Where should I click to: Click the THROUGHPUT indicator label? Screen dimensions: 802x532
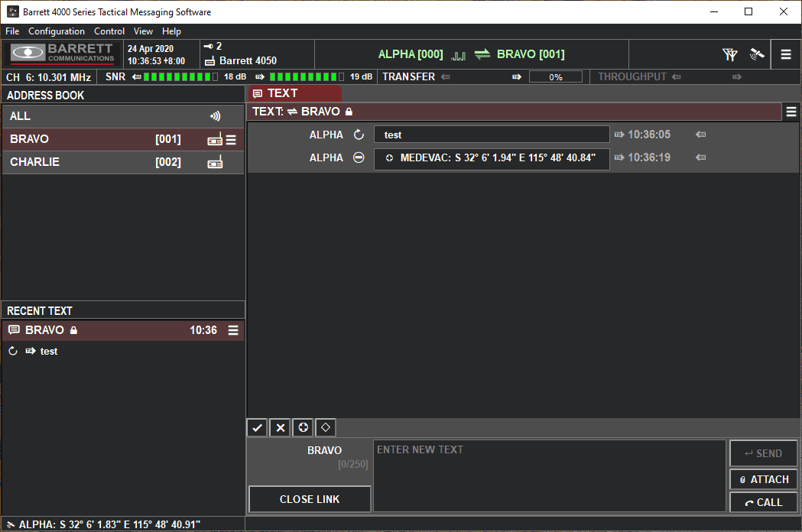(x=632, y=76)
